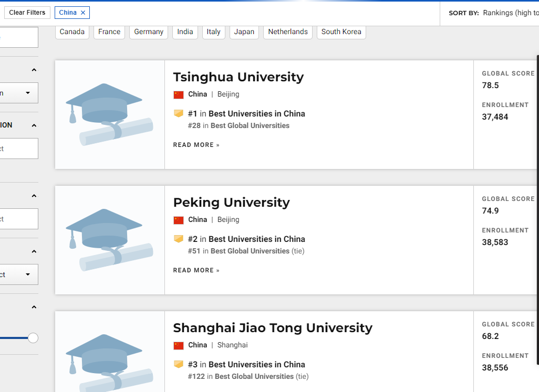Toggle the India country filter
Image resolution: width=539 pixels, height=392 pixels.
click(x=185, y=31)
